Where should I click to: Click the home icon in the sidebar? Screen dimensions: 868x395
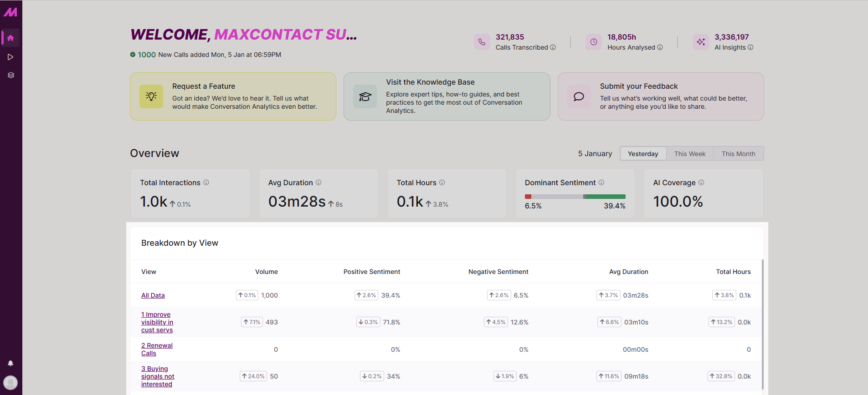coord(10,38)
